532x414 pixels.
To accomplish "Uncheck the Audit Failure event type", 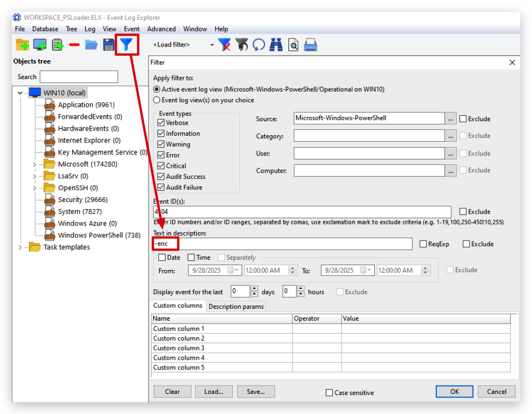I will coord(161,187).
